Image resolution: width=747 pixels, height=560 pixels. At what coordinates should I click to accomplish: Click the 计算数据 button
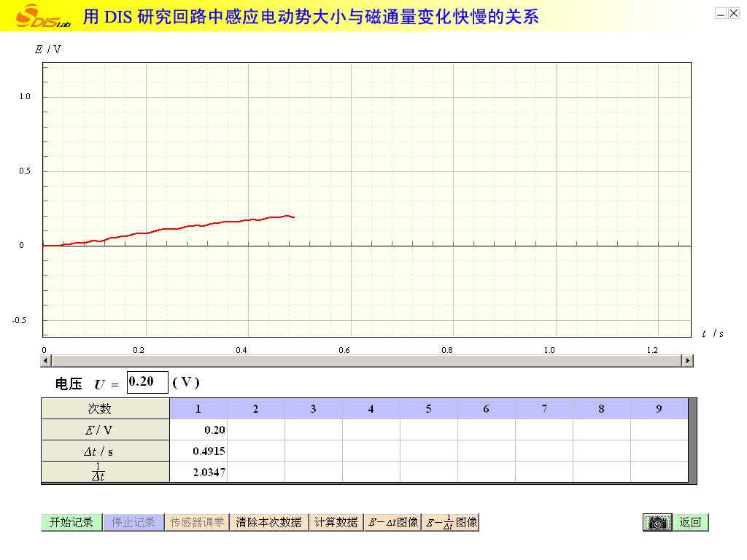tap(336, 522)
